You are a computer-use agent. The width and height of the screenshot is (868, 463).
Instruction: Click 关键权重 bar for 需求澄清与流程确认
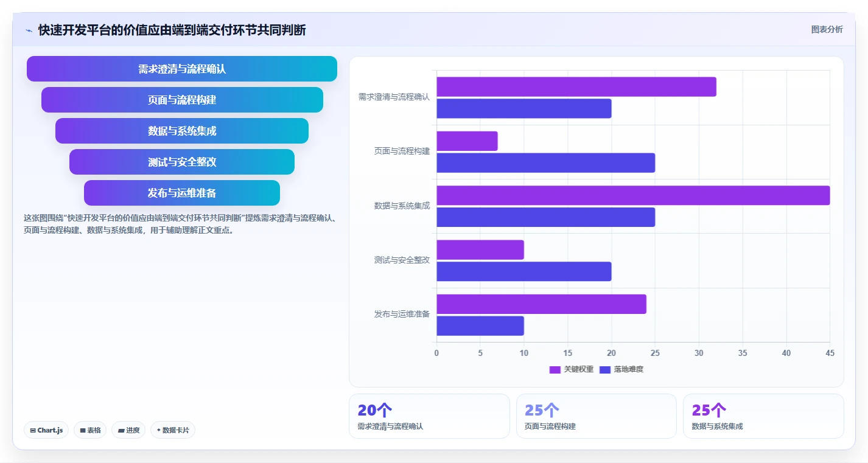click(x=576, y=87)
